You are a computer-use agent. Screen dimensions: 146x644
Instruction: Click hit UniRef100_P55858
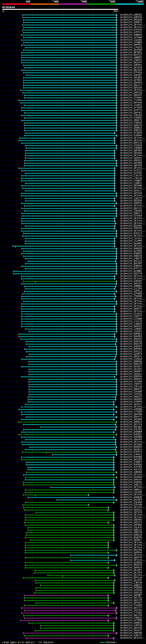point(131,588)
